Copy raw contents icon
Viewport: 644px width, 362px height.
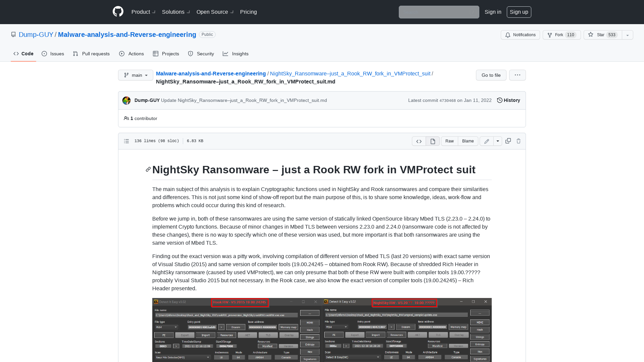[508, 141]
